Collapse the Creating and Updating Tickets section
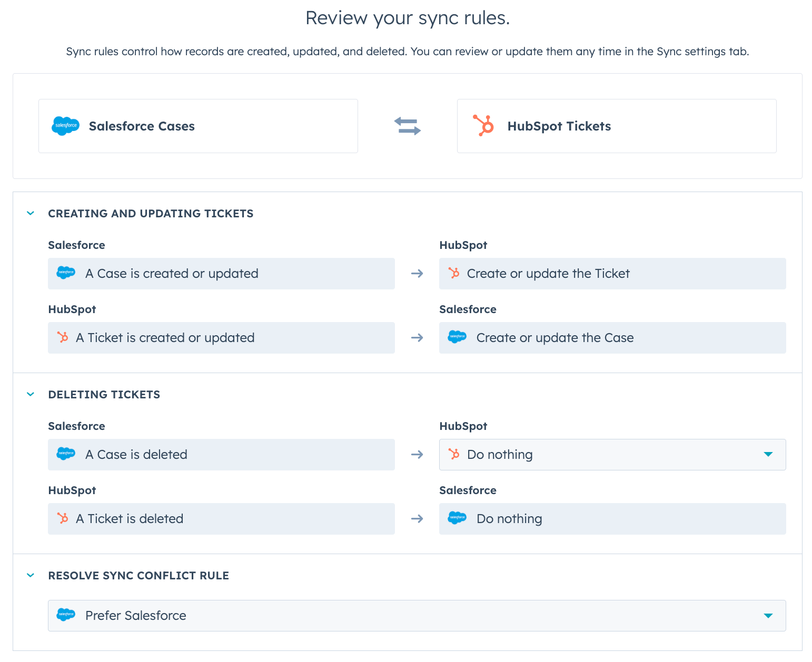Viewport: 812px width, 662px height. tap(31, 213)
